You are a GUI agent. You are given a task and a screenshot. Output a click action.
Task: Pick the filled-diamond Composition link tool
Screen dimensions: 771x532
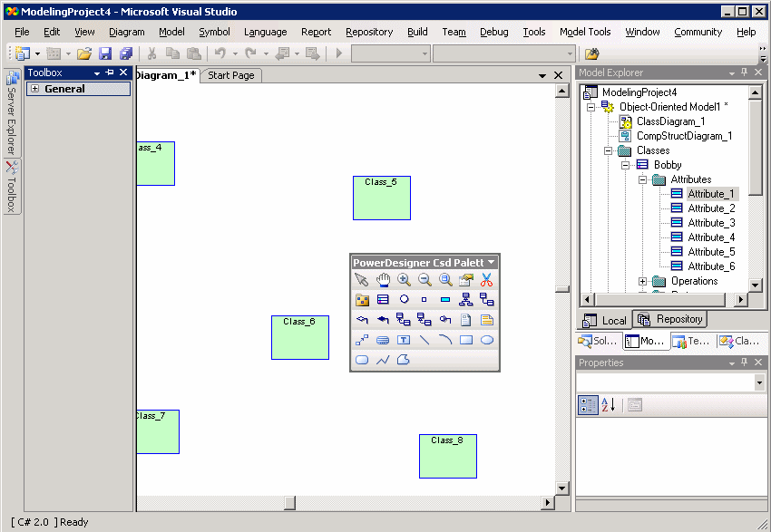tap(383, 320)
